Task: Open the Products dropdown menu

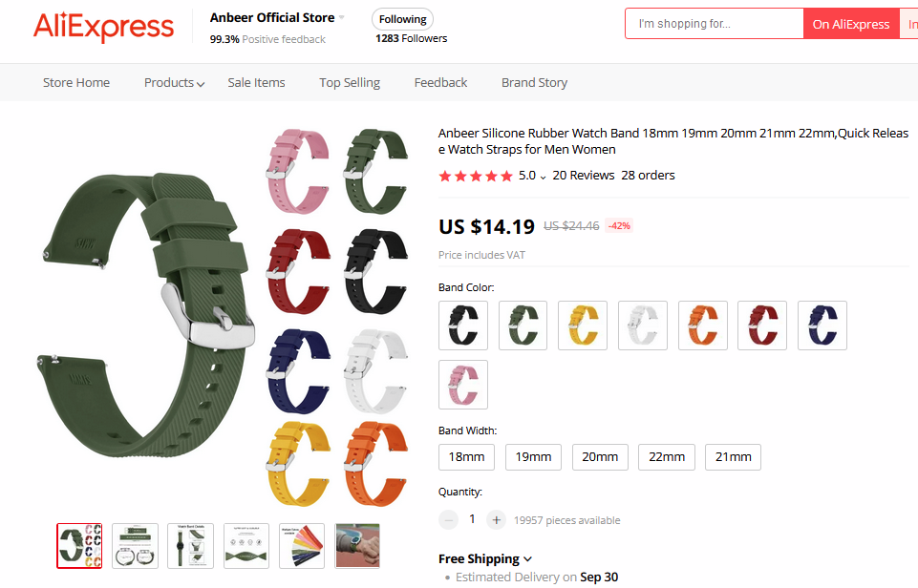Action: 174,83
